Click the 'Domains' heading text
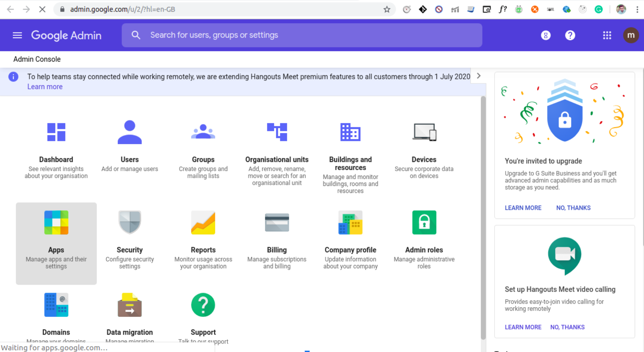The image size is (644, 352). pyautogui.click(x=56, y=332)
